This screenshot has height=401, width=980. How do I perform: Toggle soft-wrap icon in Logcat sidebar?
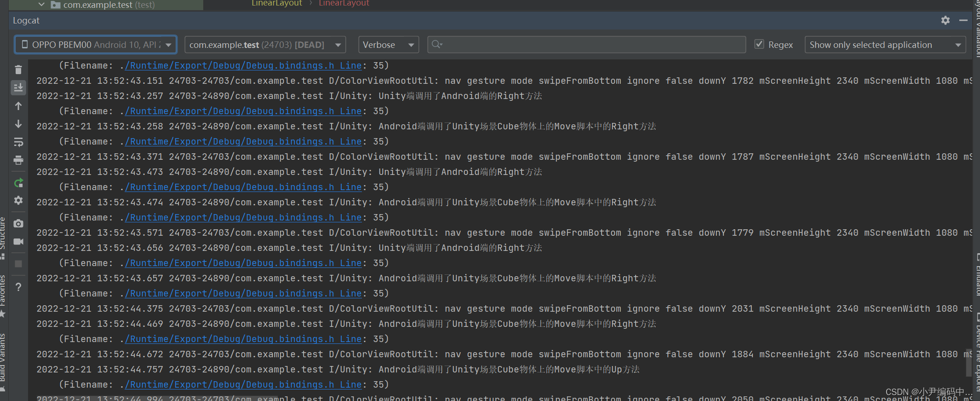(x=18, y=142)
